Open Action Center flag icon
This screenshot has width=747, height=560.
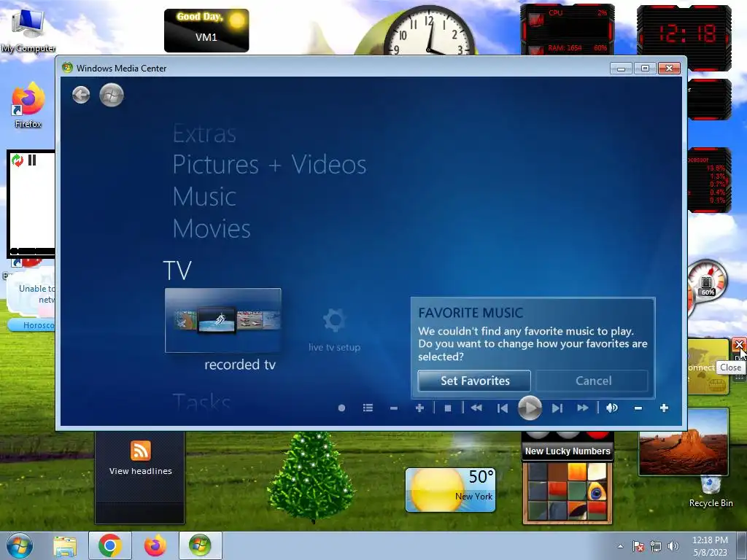point(638,546)
